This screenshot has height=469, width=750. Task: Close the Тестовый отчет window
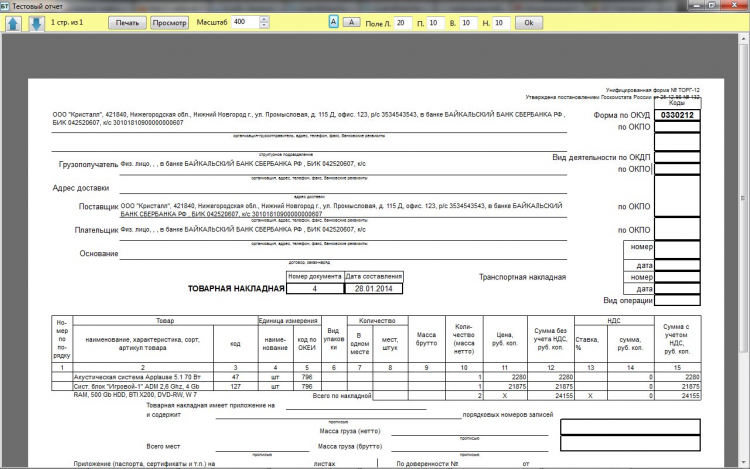point(734,5)
